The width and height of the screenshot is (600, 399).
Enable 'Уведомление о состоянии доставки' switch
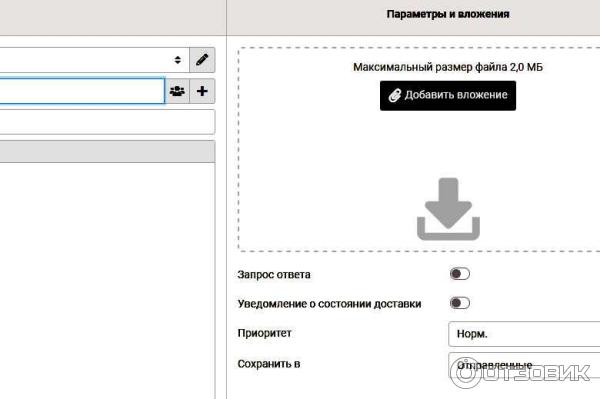point(460,303)
